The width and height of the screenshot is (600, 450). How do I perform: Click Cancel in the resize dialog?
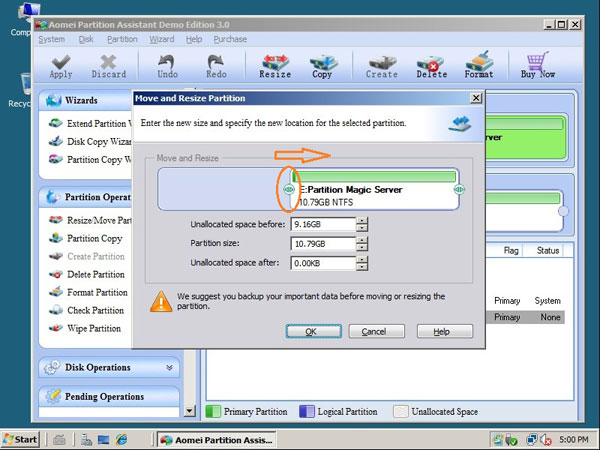pos(375,331)
